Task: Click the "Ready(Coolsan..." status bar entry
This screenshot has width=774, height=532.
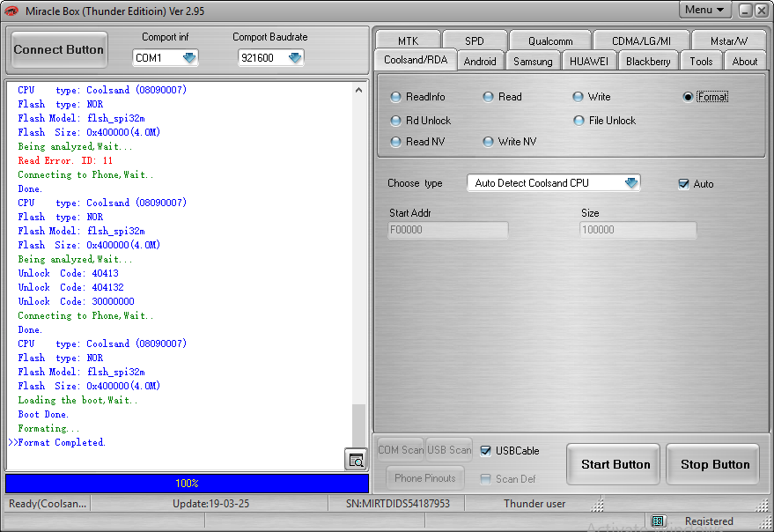Action: (48, 504)
